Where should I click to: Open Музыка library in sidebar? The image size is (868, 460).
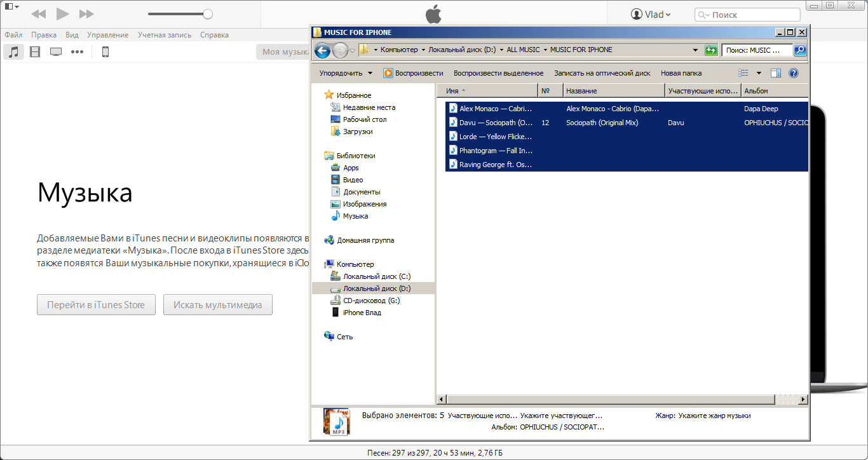(x=349, y=216)
